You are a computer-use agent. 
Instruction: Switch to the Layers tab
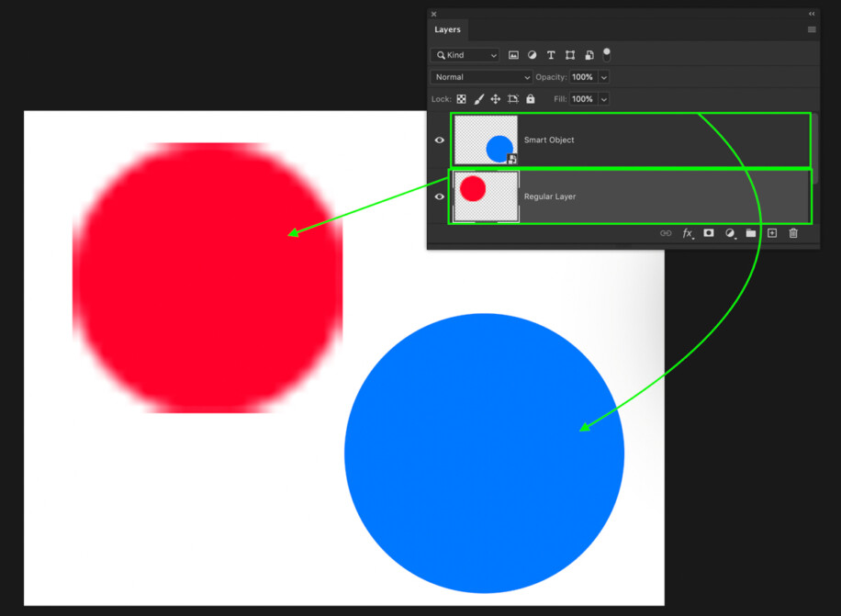coord(448,29)
